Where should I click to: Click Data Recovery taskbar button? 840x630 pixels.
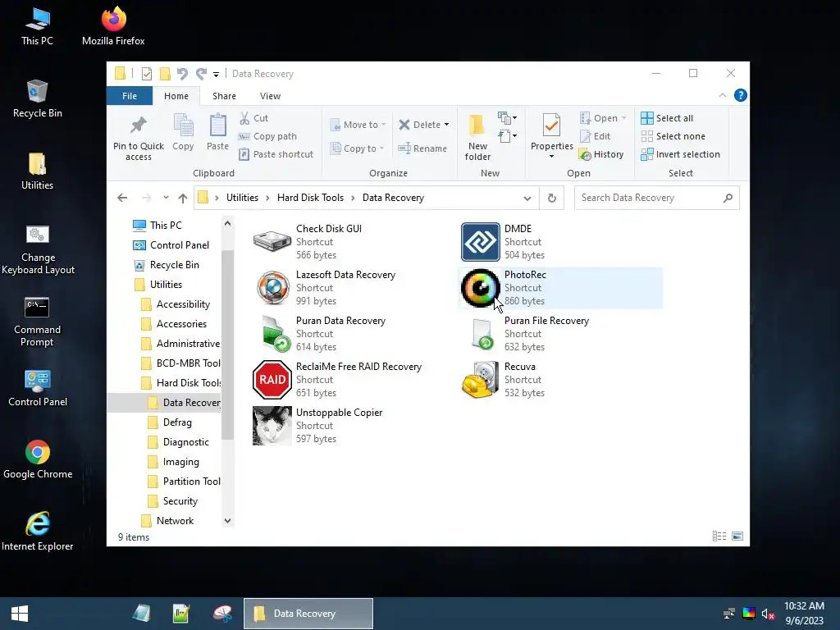coord(308,614)
